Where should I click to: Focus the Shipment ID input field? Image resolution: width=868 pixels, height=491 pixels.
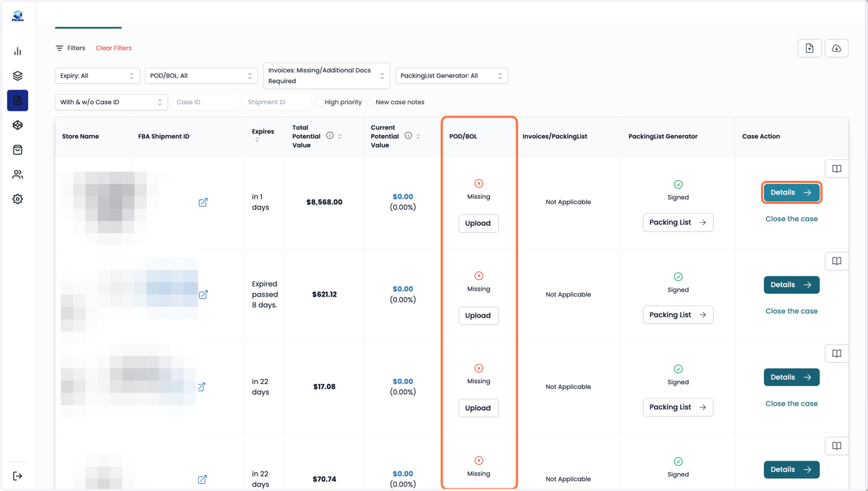click(x=276, y=103)
